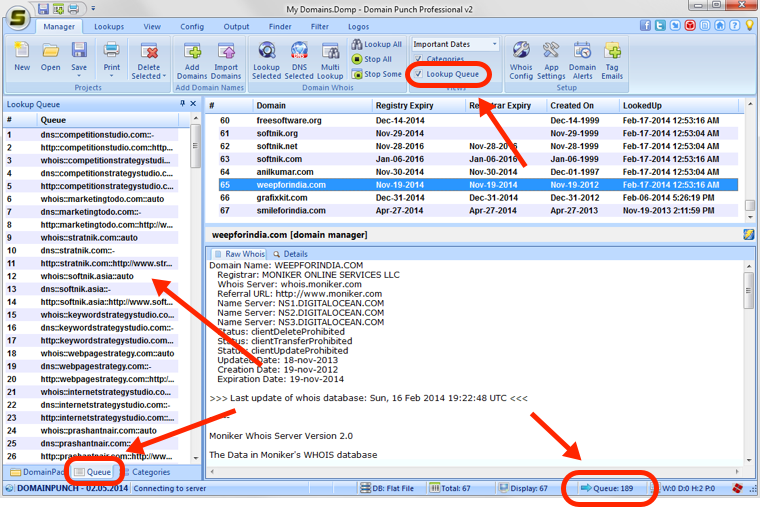Image resolution: width=760 pixels, height=512 pixels.
Task: Toggle the Categories view checkbox
Action: click(x=418, y=59)
